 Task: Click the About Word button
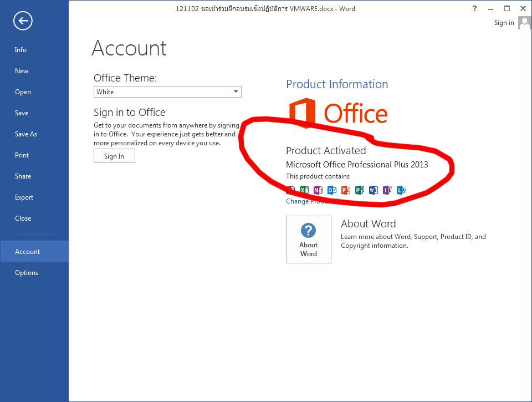click(x=309, y=240)
